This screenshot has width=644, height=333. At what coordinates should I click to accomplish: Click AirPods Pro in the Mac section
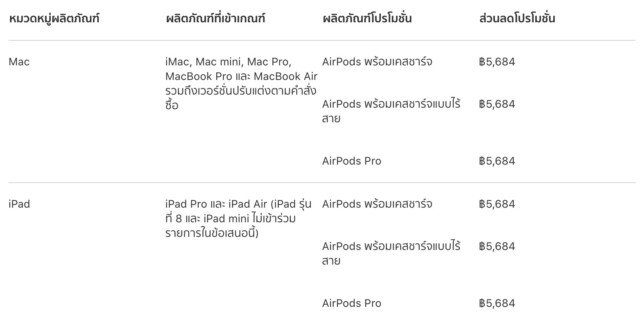(352, 161)
